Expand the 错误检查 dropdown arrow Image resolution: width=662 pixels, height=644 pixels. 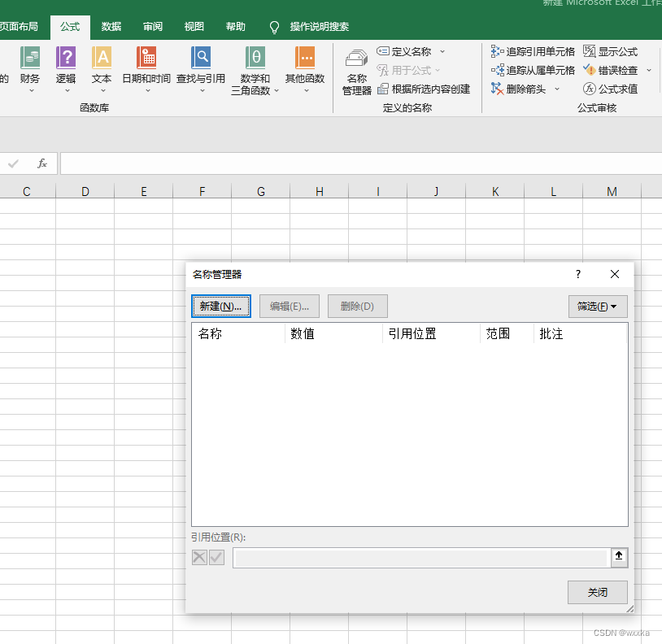click(x=649, y=70)
